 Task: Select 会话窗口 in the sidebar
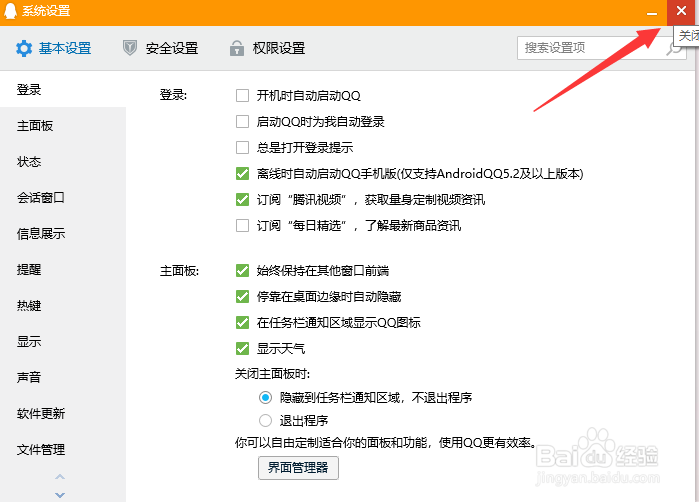[x=63, y=198]
